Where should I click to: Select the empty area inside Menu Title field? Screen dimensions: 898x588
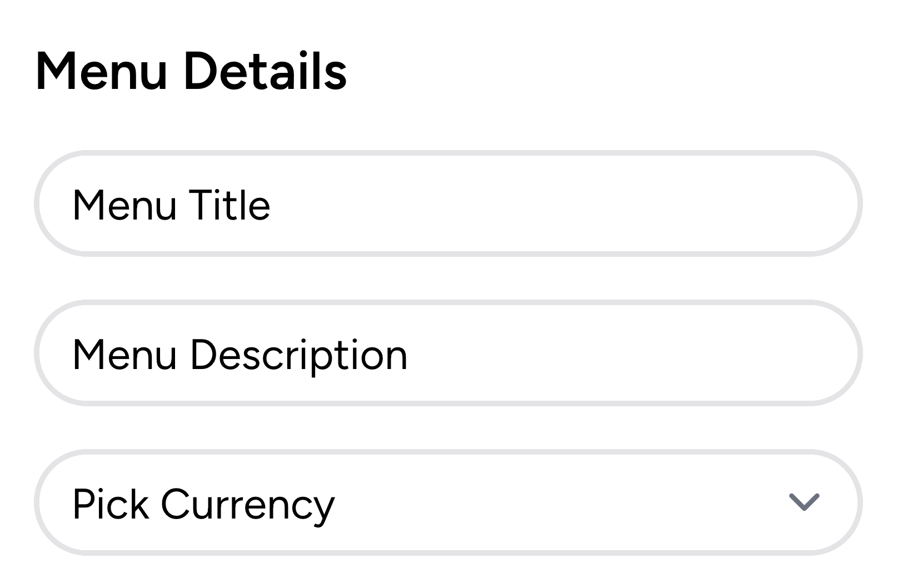[x=556, y=203]
